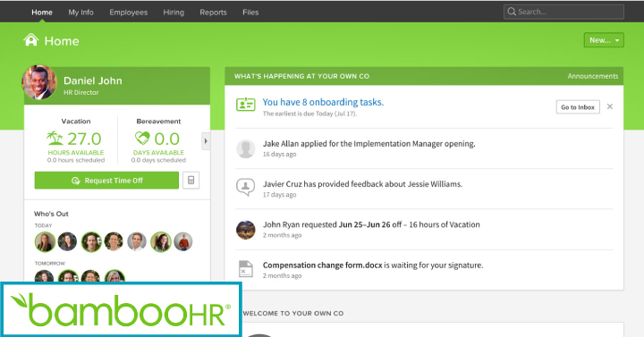
Task: Open the time off calculator icon
Action: [191, 181]
